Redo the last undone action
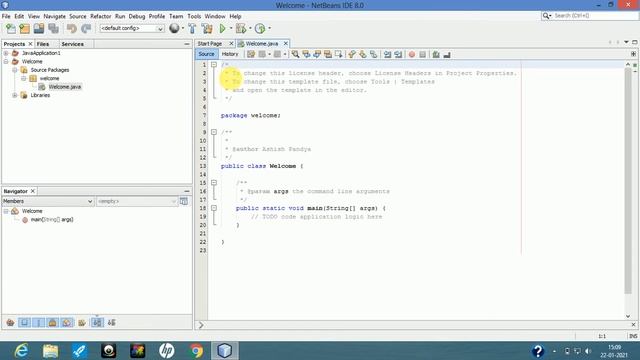Image resolution: width=640 pixels, height=360 pixels. tap(86, 29)
